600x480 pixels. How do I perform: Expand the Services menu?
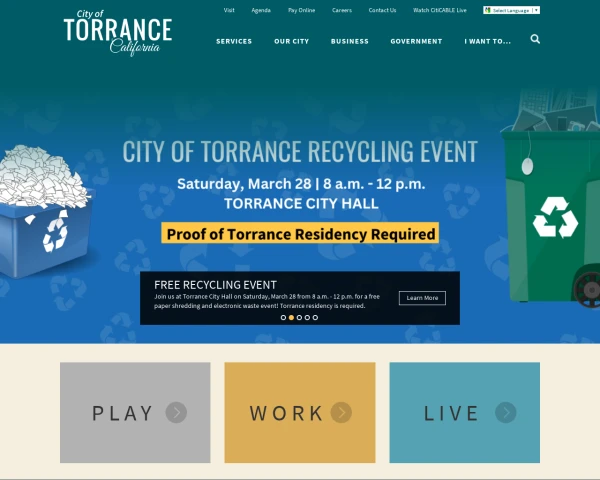pyautogui.click(x=234, y=41)
